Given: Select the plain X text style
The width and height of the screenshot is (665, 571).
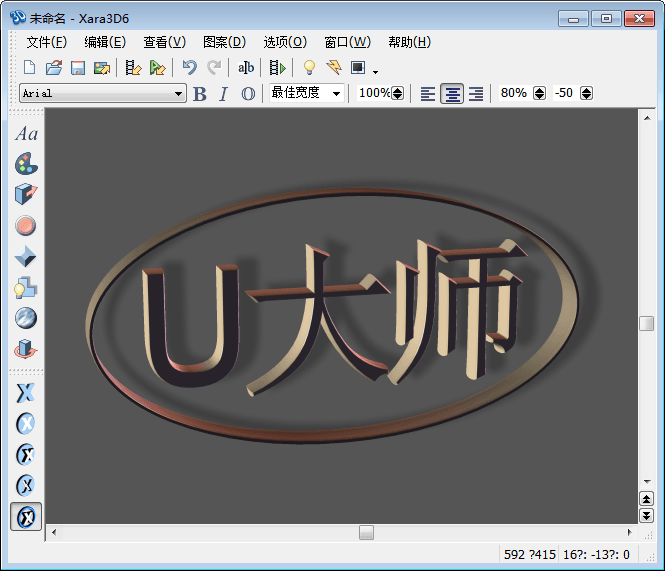Looking at the screenshot, I should tap(26, 393).
